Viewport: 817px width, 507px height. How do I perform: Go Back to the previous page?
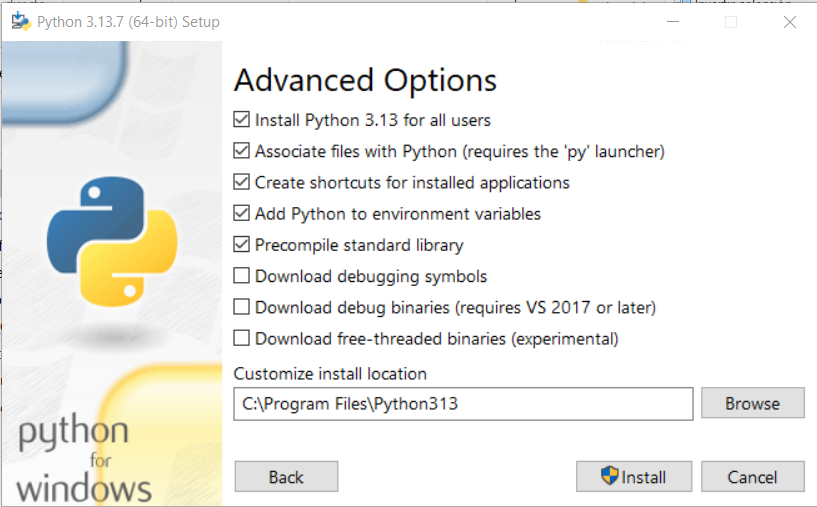pos(286,477)
